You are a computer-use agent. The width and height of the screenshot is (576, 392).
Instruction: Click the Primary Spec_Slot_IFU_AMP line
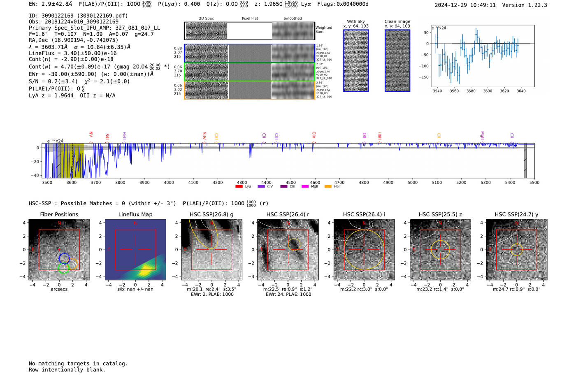point(95,28)
